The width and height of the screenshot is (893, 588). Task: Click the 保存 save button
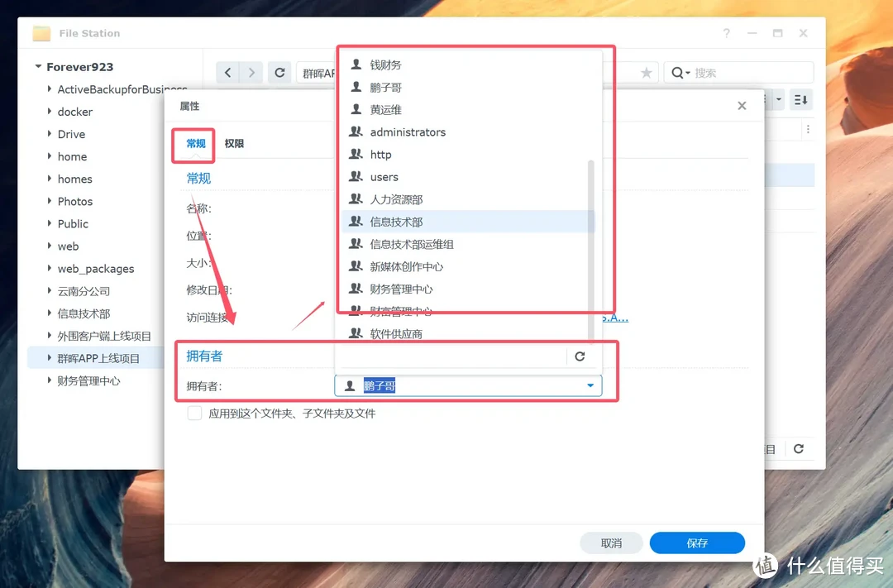tap(697, 543)
